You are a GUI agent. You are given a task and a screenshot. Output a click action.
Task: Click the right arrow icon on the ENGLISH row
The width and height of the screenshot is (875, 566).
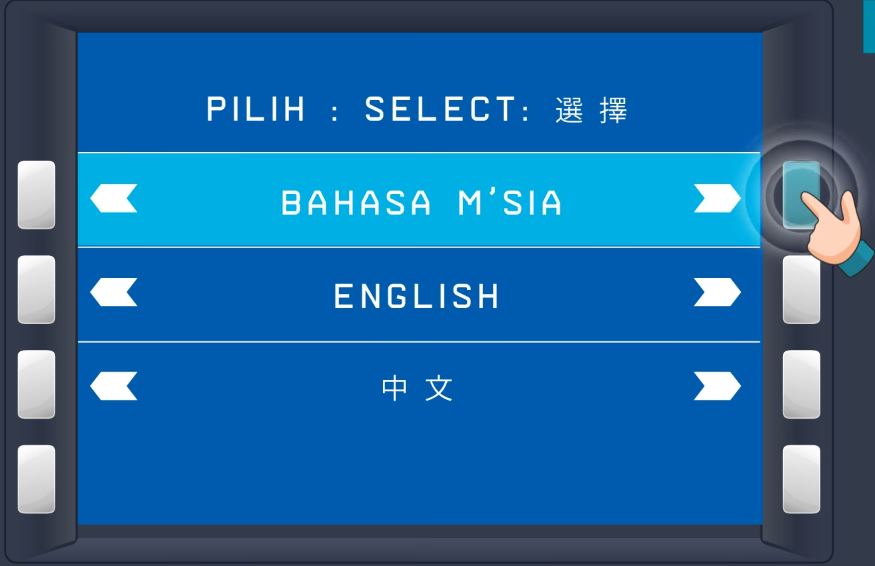pyautogui.click(x=717, y=293)
